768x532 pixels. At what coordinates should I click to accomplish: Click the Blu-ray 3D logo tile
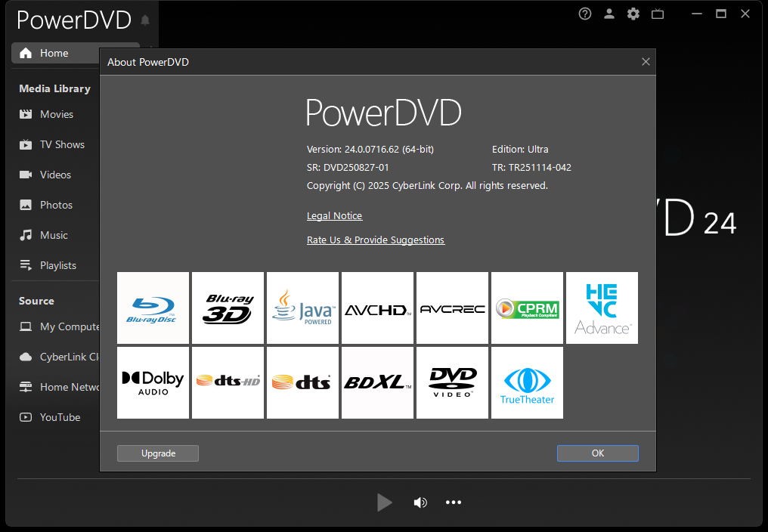click(228, 308)
